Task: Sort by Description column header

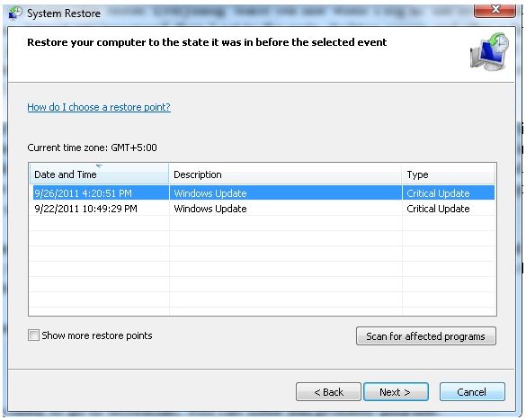Action: pyautogui.click(x=285, y=174)
